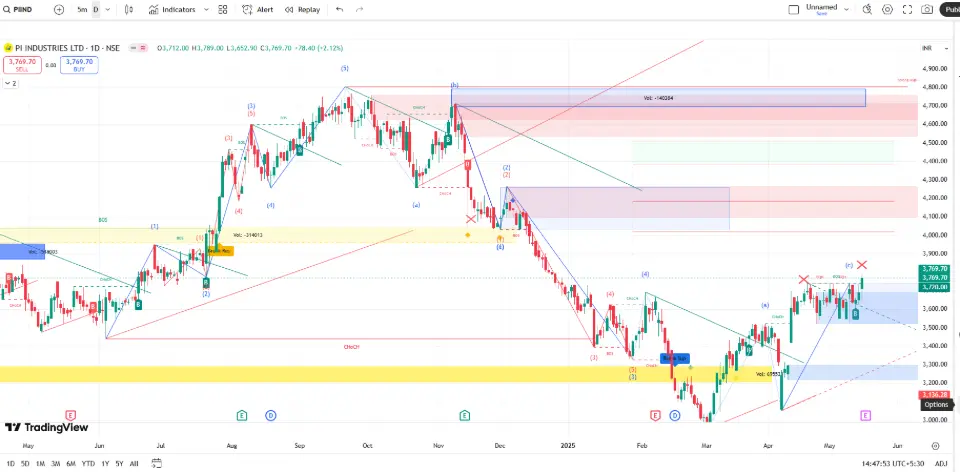The height and width of the screenshot is (472, 960).
Task: Select the D daily interval
Action: [96, 9]
